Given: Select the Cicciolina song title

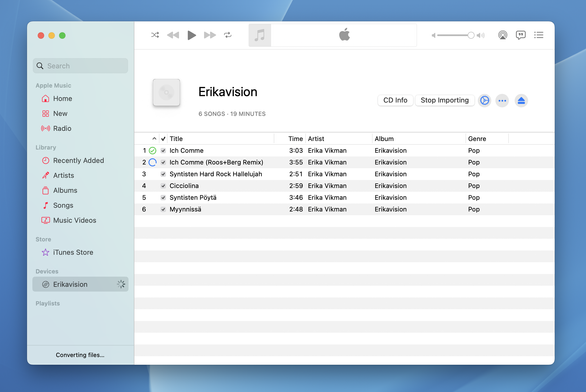Looking at the screenshot, I should click(184, 186).
